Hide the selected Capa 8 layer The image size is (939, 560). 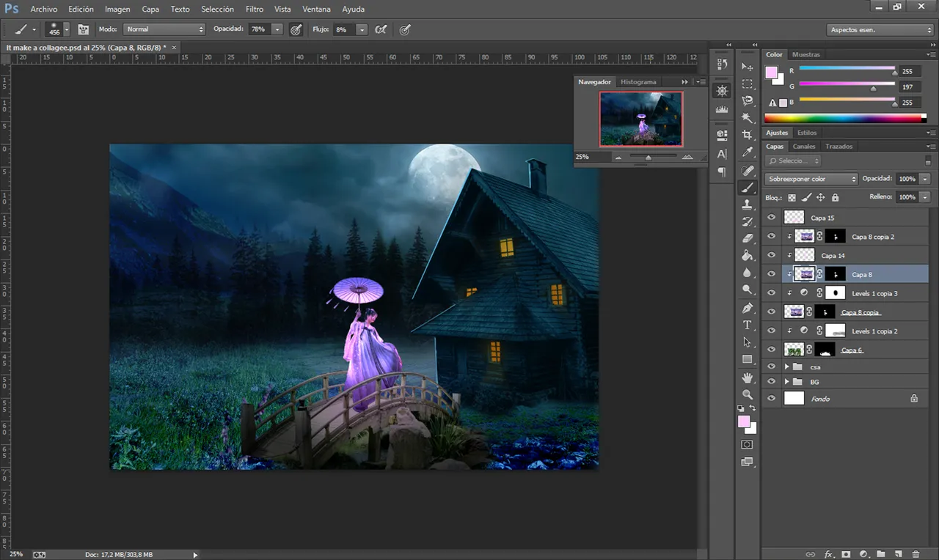pos(771,274)
